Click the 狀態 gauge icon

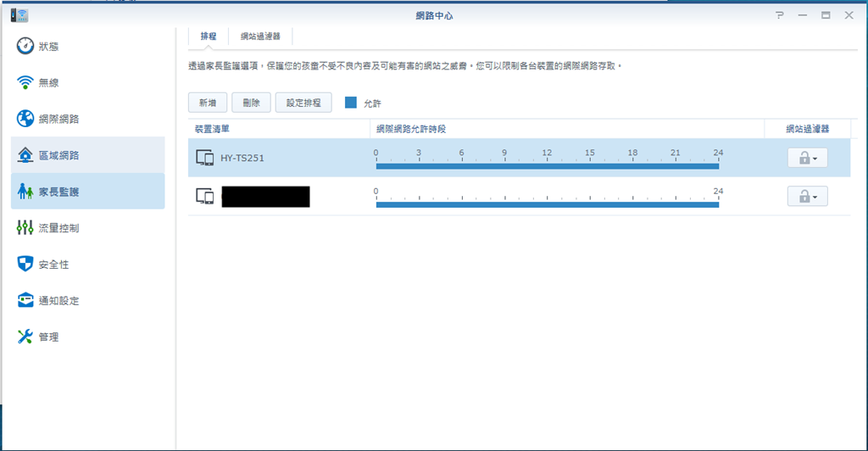(25, 46)
